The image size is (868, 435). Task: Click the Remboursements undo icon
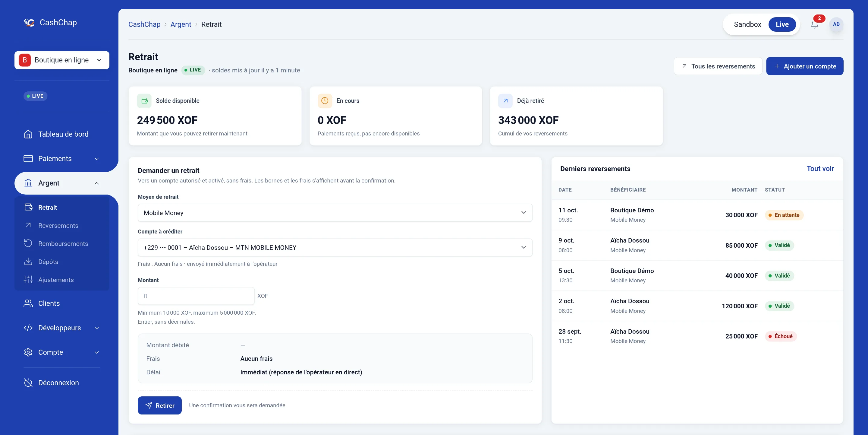click(28, 243)
